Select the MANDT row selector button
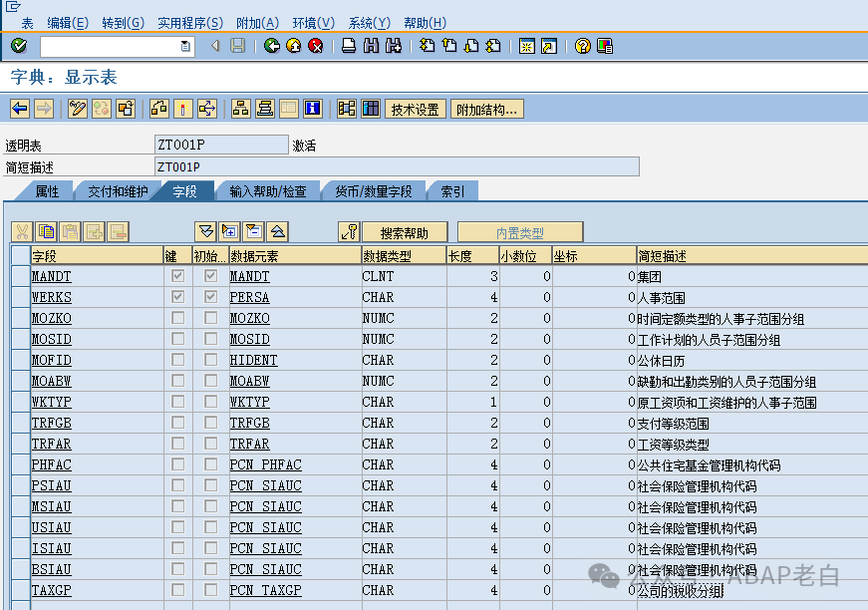This screenshot has height=610, width=868. click(x=21, y=276)
